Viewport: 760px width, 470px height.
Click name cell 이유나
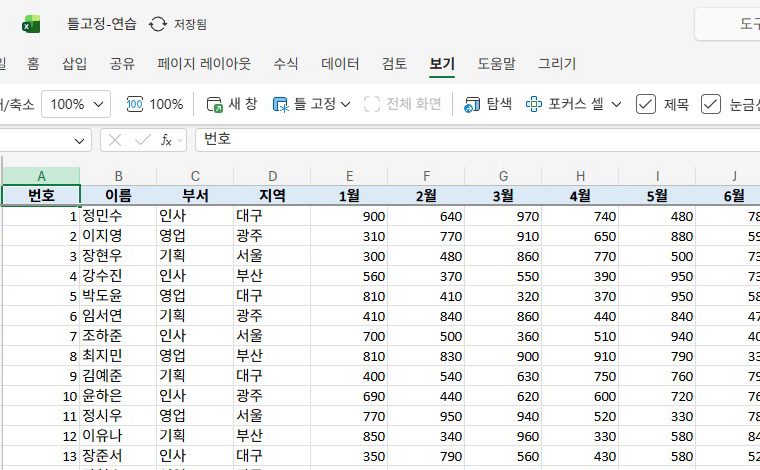click(118, 436)
